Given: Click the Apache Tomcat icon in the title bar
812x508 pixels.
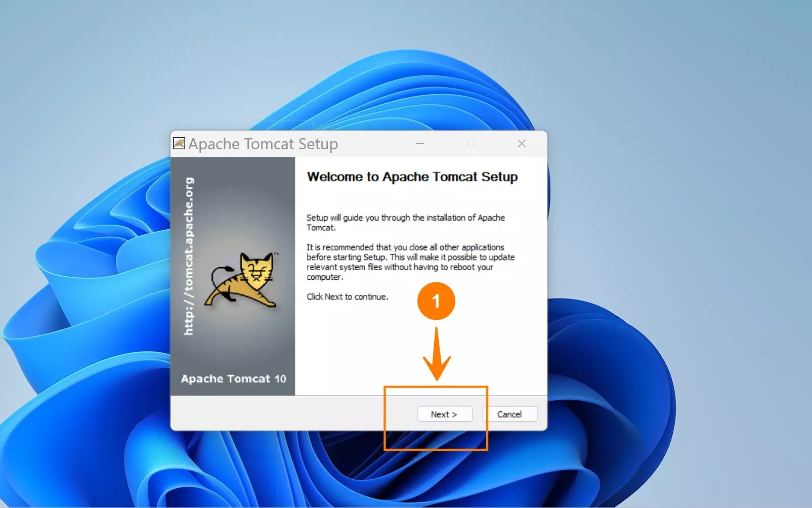Looking at the screenshot, I should click(x=179, y=144).
